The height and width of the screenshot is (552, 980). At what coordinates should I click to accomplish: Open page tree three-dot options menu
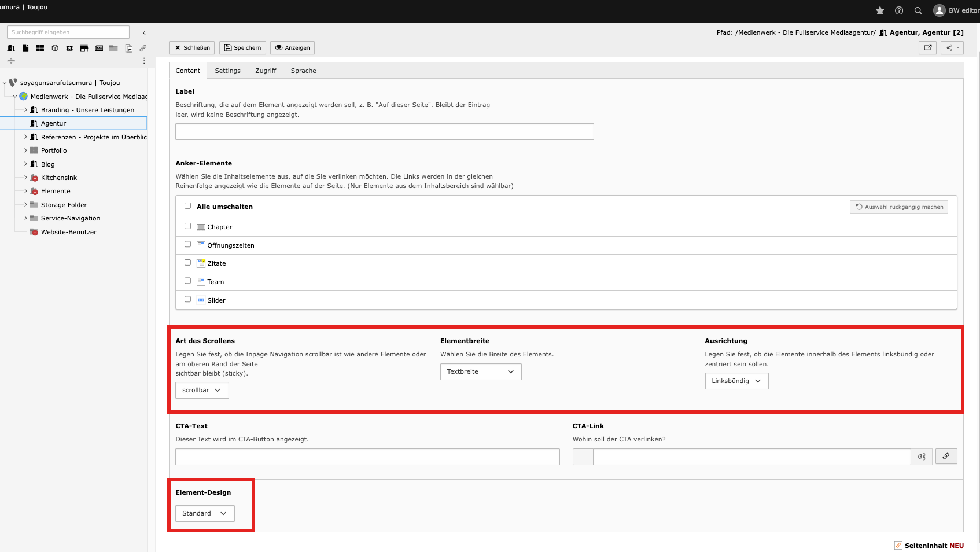[144, 61]
